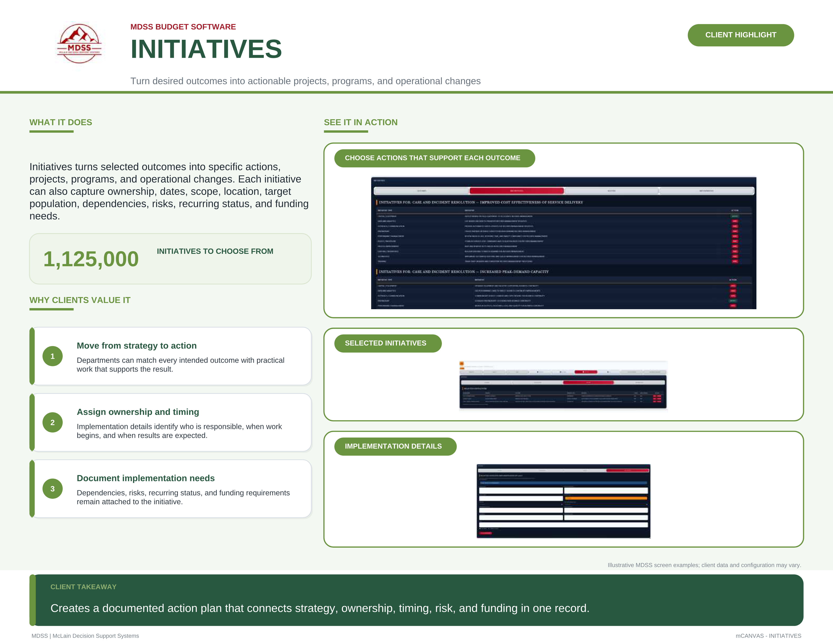Click the 'Move from strategy to action' heading

tap(136, 346)
